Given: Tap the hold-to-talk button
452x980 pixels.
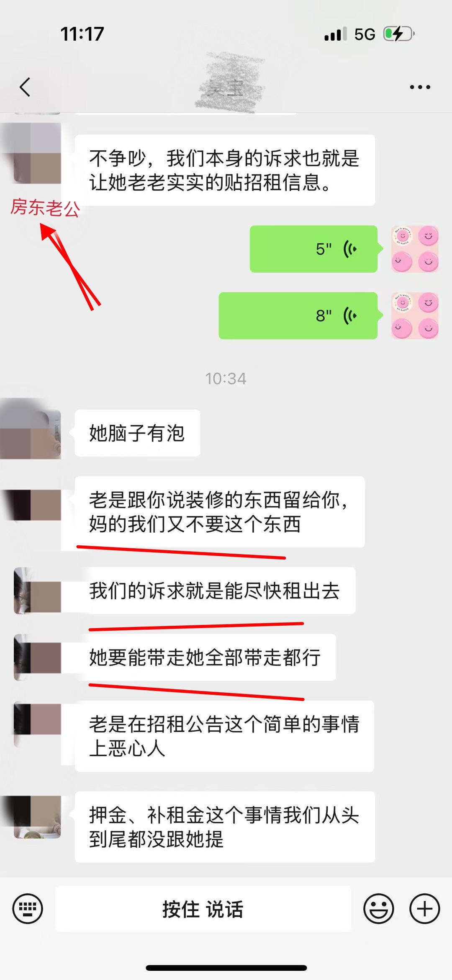Looking at the screenshot, I should point(203,909).
